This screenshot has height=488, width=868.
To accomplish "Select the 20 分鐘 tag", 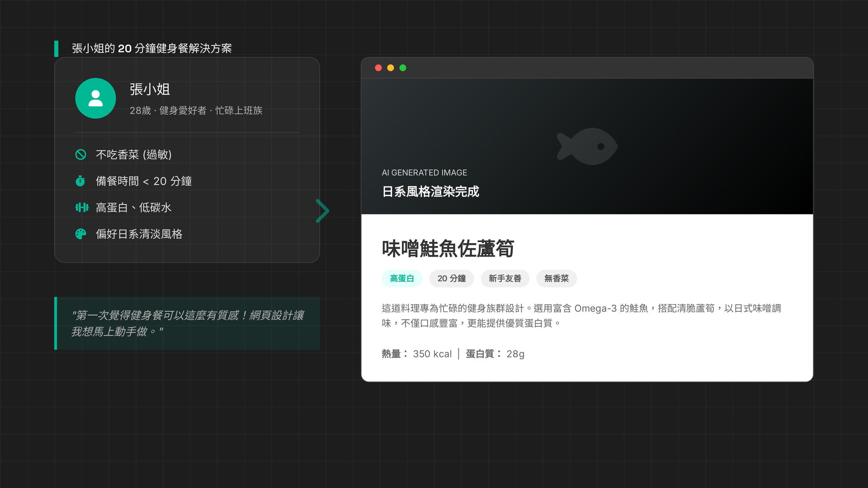I will point(451,278).
